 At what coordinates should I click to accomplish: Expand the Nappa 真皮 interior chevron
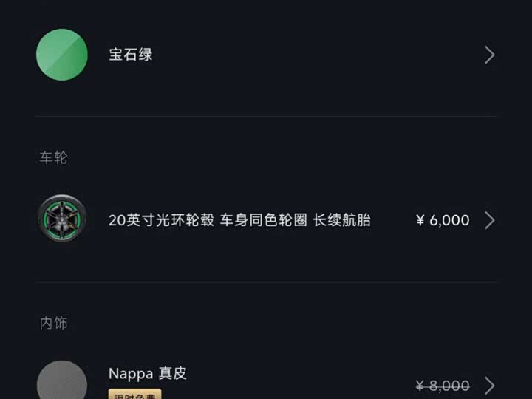click(x=489, y=385)
